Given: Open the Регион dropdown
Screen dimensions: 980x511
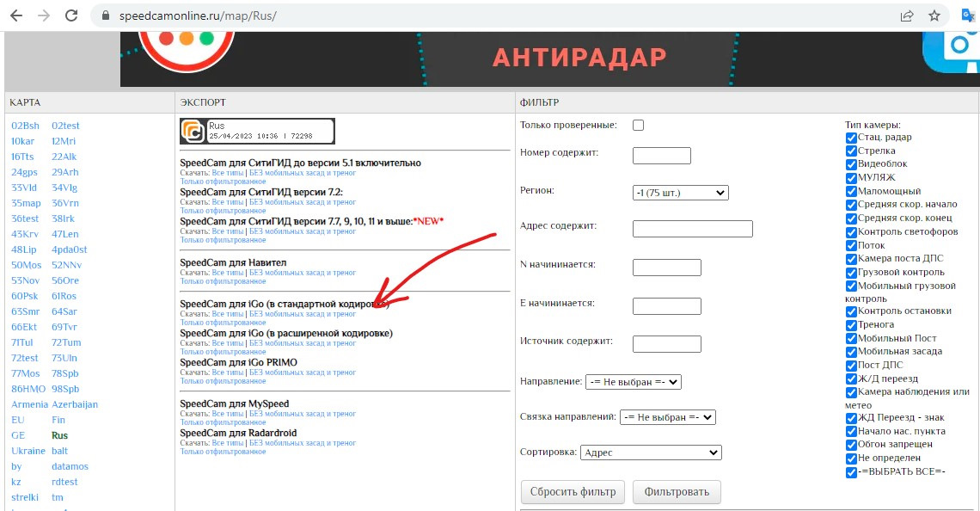Looking at the screenshot, I should pyautogui.click(x=681, y=193).
